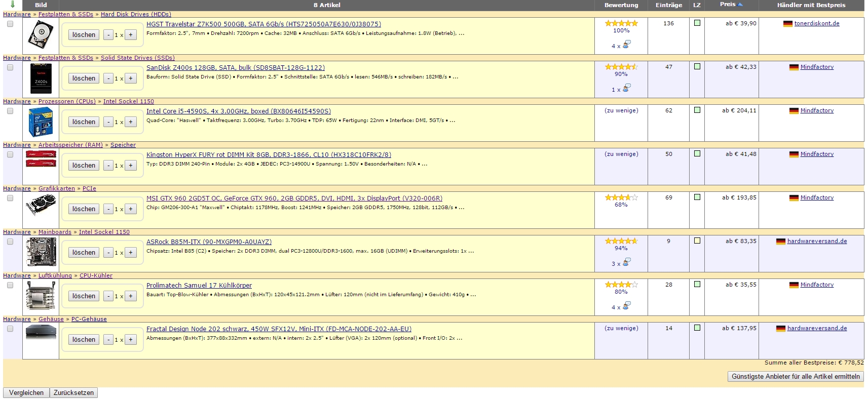Check the Fractal Design Node 202 row checkbox

click(10, 329)
